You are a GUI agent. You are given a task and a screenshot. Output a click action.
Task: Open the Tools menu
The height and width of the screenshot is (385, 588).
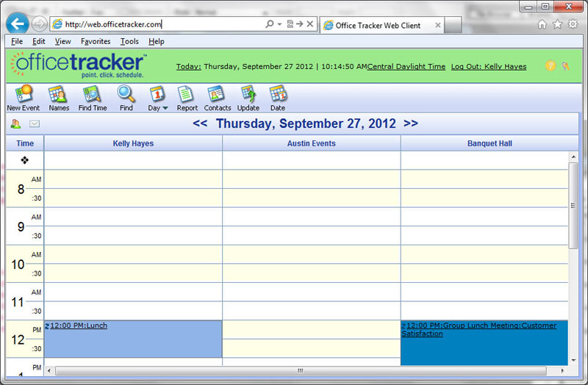click(129, 42)
